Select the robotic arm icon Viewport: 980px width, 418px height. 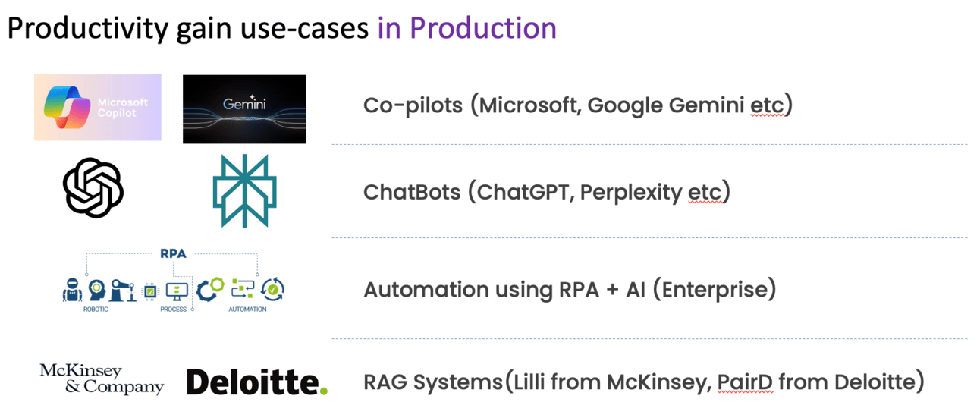point(123,291)
